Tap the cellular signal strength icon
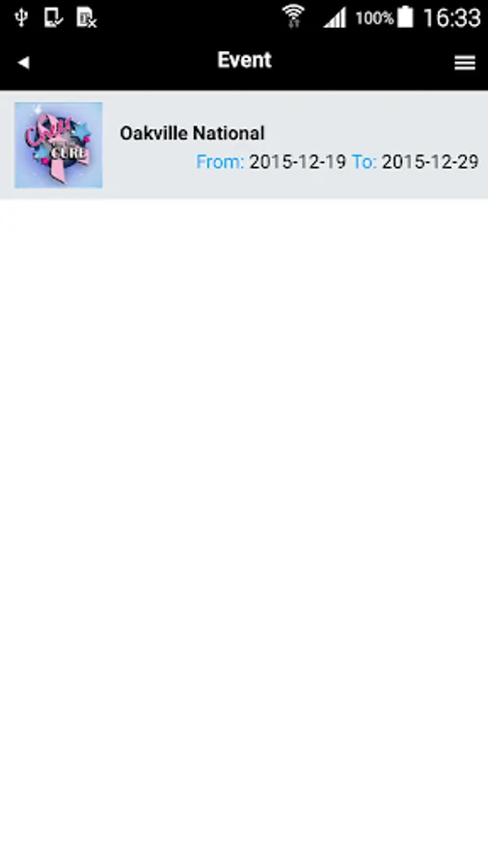 coord(335,17)
